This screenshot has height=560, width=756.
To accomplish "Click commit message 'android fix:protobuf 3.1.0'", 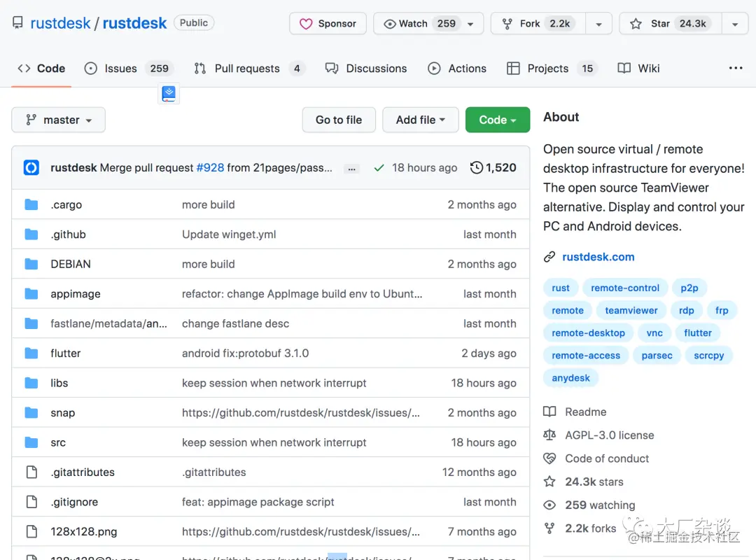I will click(x=246, y=353).
